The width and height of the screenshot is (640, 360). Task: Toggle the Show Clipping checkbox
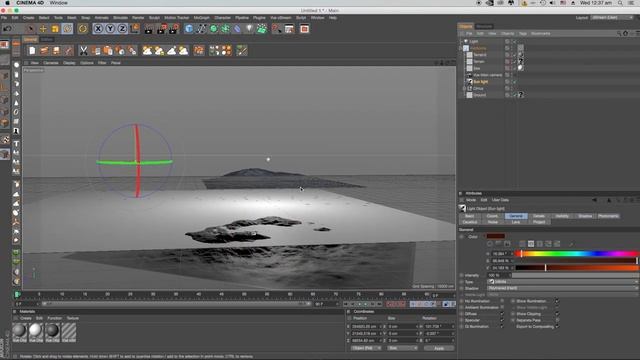(x=556, y=314)
